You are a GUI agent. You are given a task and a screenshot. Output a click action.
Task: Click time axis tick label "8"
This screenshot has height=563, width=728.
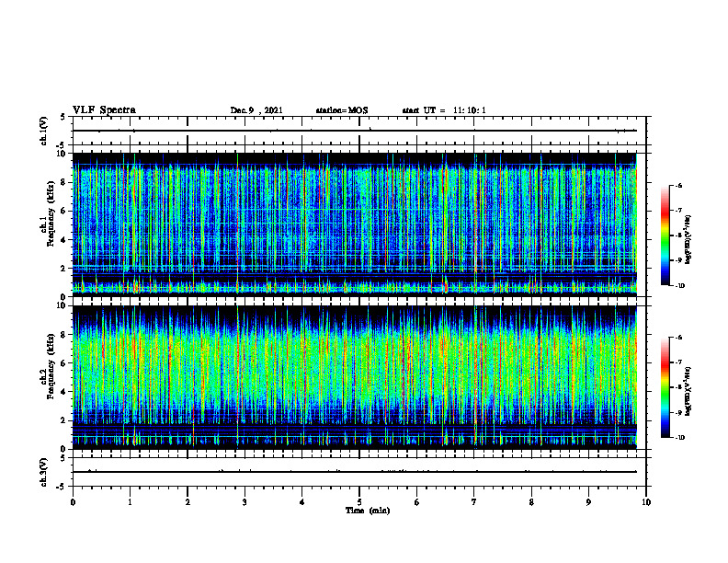tap(531, 502)
